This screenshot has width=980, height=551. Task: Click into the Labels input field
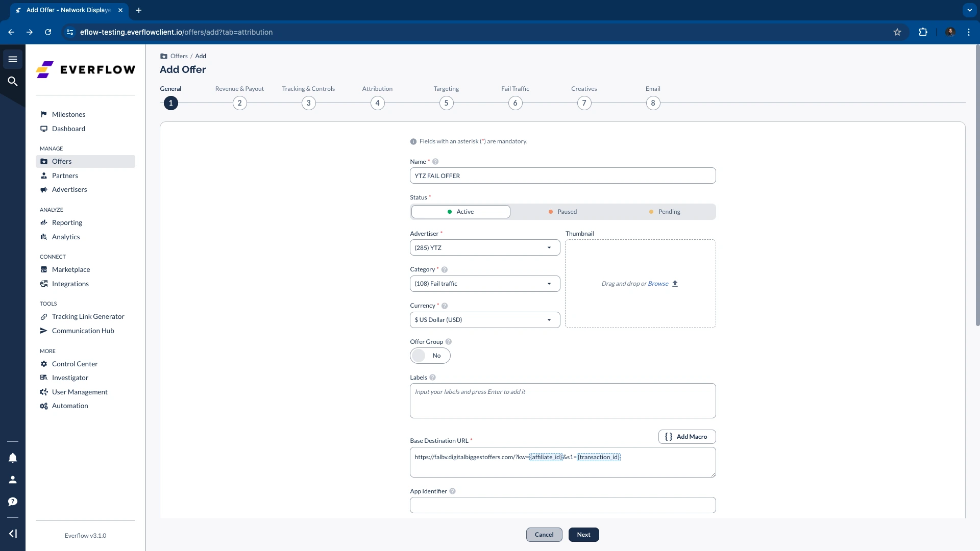click(562, 400)
